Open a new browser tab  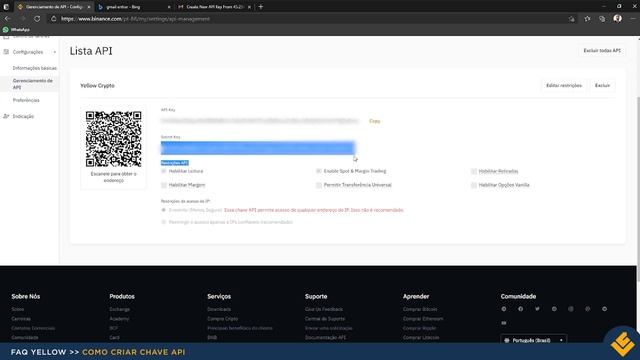pyautogui.click(x=261, y=7)
